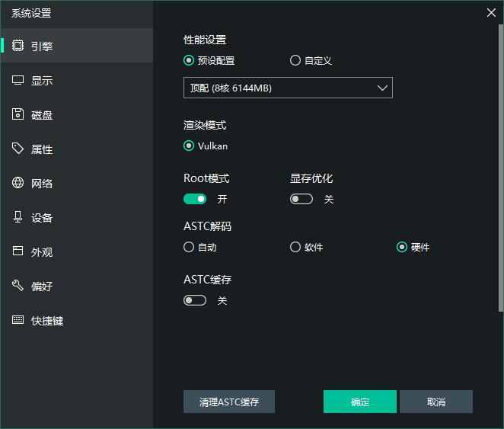The width and height of the screenshot is (504, 429).
Task: Click the 外观 window icon
Action: coord(18,251)
